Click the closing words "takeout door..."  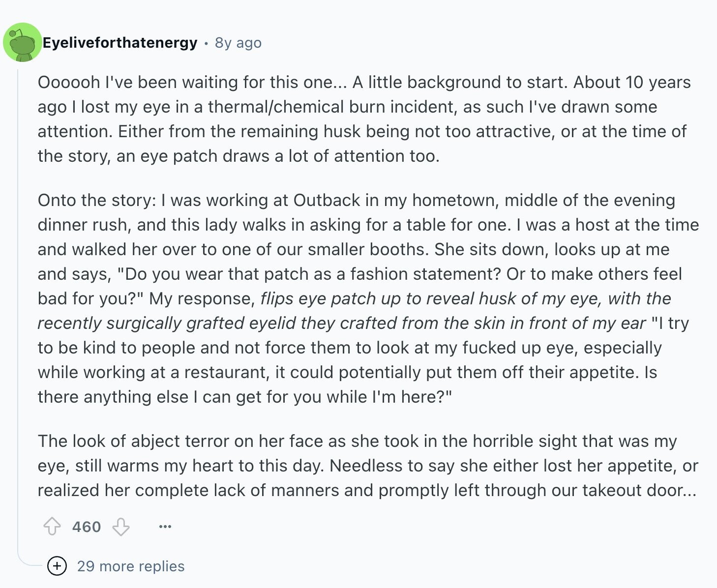pos(639,490)
